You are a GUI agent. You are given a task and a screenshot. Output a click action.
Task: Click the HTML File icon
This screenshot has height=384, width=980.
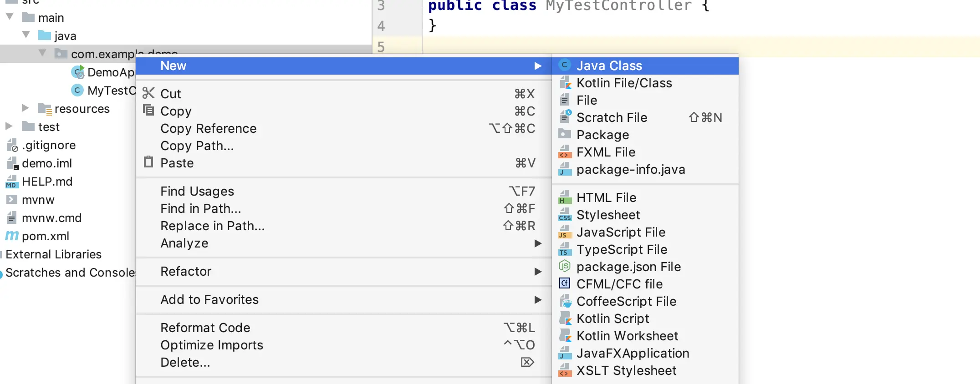point(565,197)
